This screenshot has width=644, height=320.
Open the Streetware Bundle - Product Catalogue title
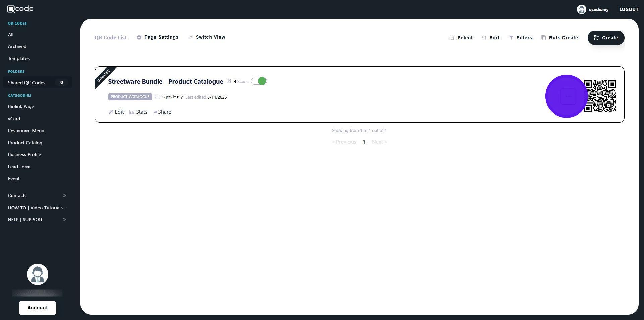(166, 81)
